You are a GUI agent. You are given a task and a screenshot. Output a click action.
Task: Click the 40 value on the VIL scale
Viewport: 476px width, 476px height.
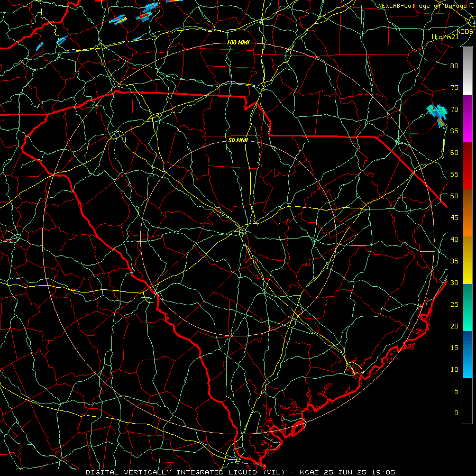[454, 240]
